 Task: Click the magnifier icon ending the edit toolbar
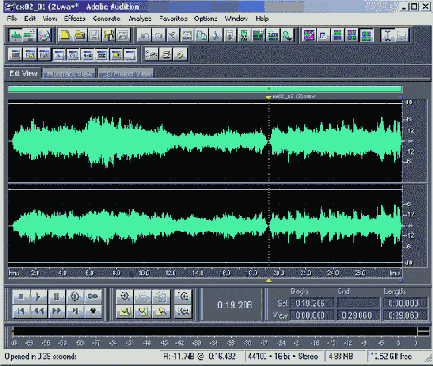coord(287,35)
